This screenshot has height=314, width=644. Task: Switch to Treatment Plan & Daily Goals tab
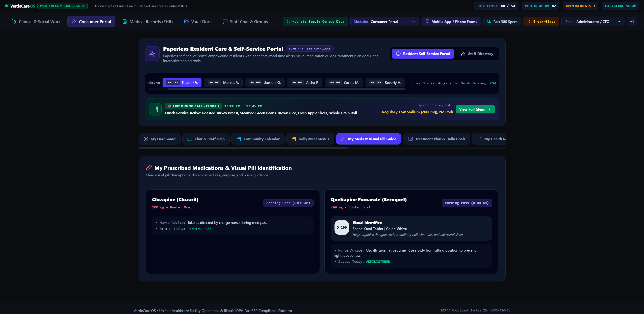coord(436,139)
